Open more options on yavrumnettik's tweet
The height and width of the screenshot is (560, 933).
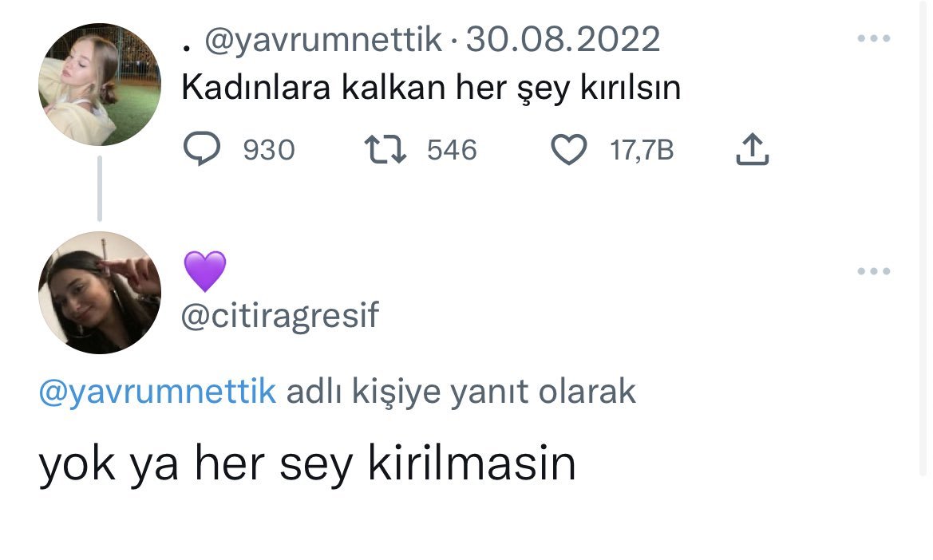[x=872, y=38]
